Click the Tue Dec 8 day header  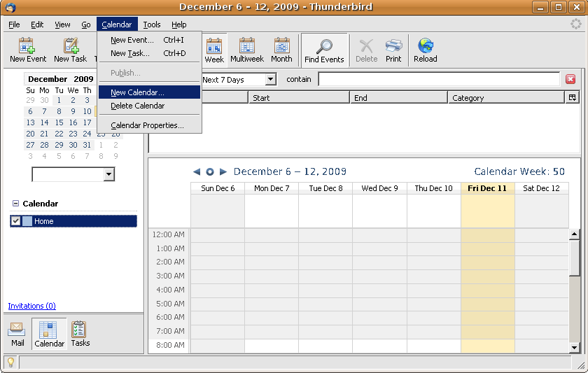tap(326, 188)
